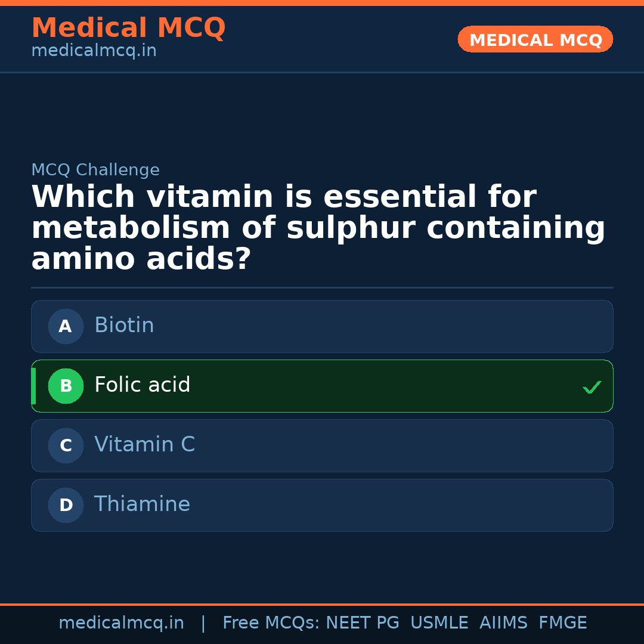
Task: Click AIIMS in the footer
Action: point(503,623)
